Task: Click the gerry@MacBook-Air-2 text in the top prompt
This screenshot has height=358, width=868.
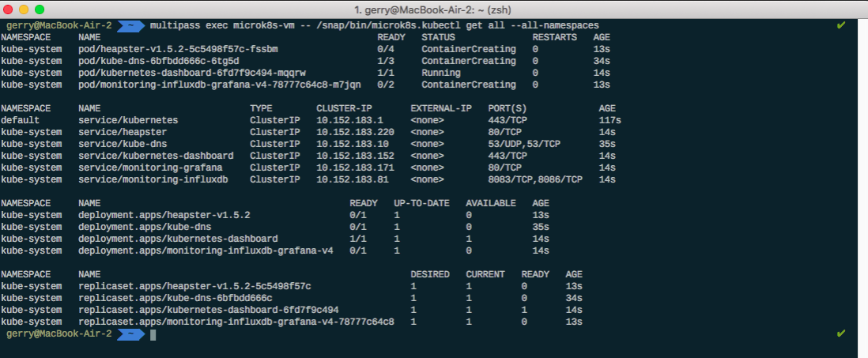Action: point(58,25)
